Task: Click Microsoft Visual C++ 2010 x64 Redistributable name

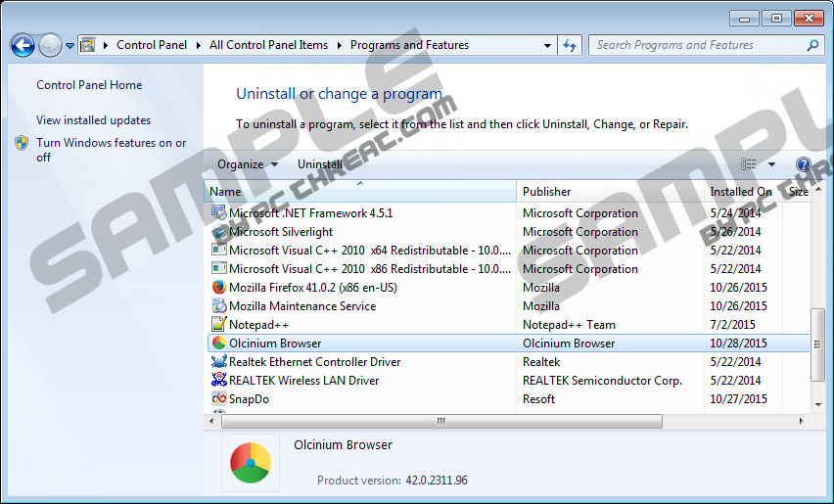Action: pyautogui.click(x=370, y=251)
